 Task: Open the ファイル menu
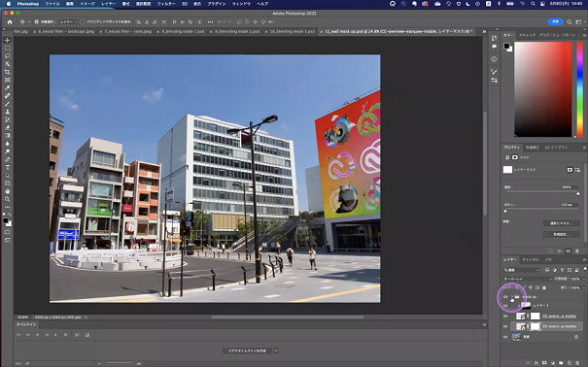pyautogui.click(x=52, y=4)
